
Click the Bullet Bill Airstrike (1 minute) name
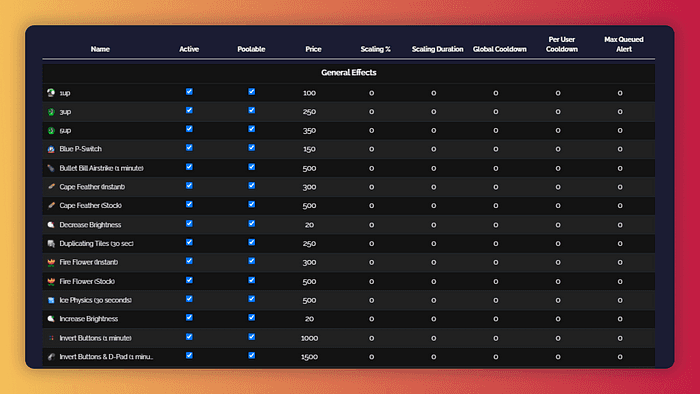pos(102,168)
